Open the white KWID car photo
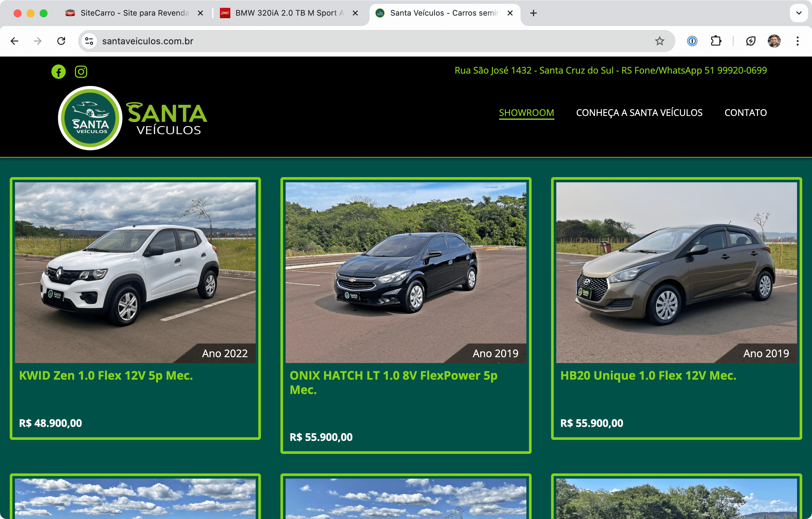The width and height of the screenshot is (812, 519). click(x=135, y=273)
